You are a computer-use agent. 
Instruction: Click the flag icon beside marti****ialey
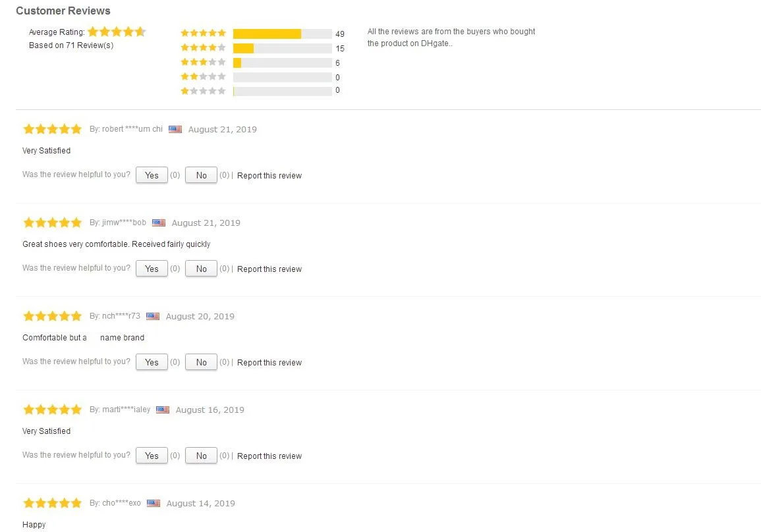tap(163, 410)
